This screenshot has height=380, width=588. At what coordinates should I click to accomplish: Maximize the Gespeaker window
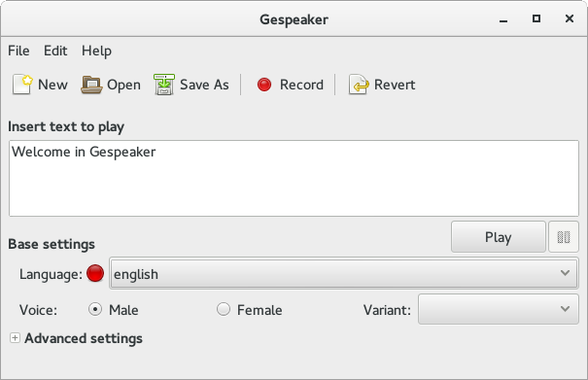536,18
